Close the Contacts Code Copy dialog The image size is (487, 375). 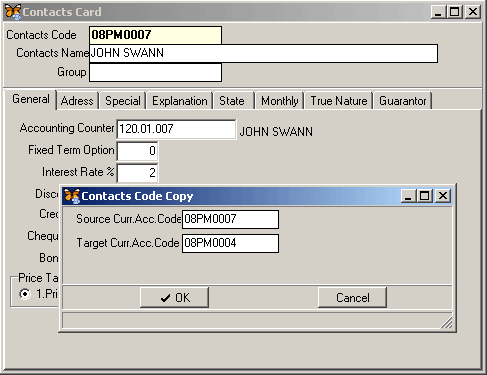(x=443, y=196)
